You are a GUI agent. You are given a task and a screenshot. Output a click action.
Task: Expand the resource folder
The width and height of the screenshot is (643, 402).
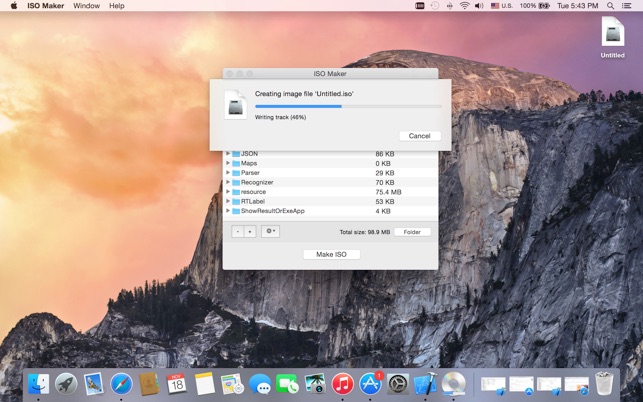228,192
